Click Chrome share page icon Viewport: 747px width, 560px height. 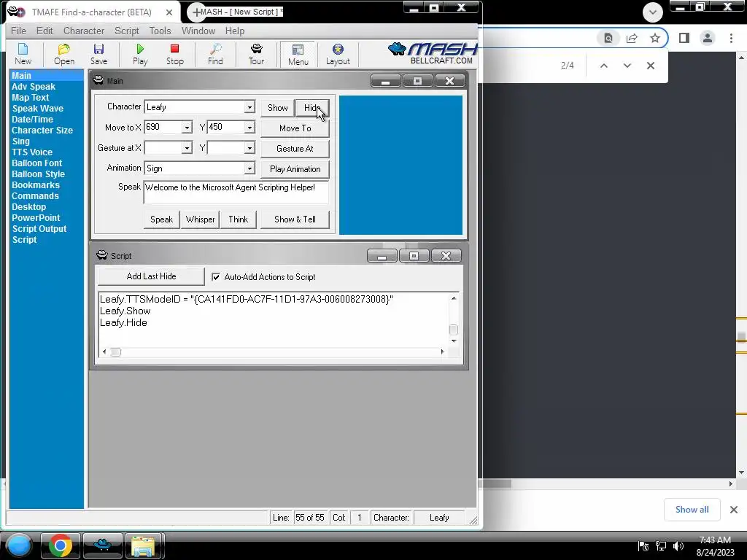(x=632, y=38)
